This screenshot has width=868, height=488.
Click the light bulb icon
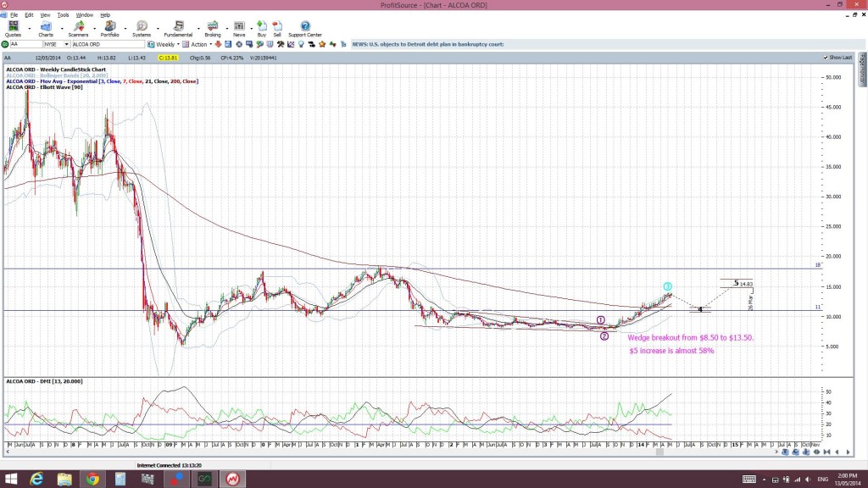coord(301,44)
